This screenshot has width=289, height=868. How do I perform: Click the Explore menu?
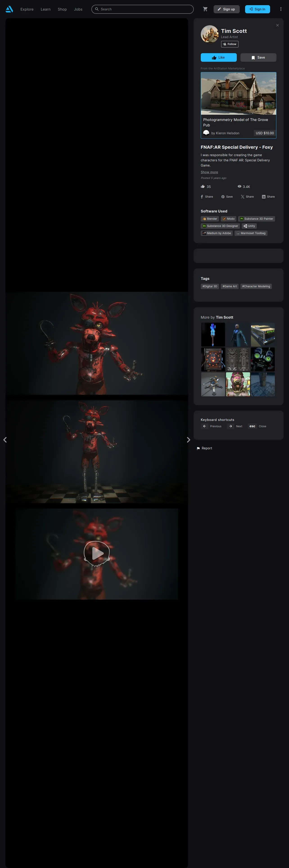point(27,9)
